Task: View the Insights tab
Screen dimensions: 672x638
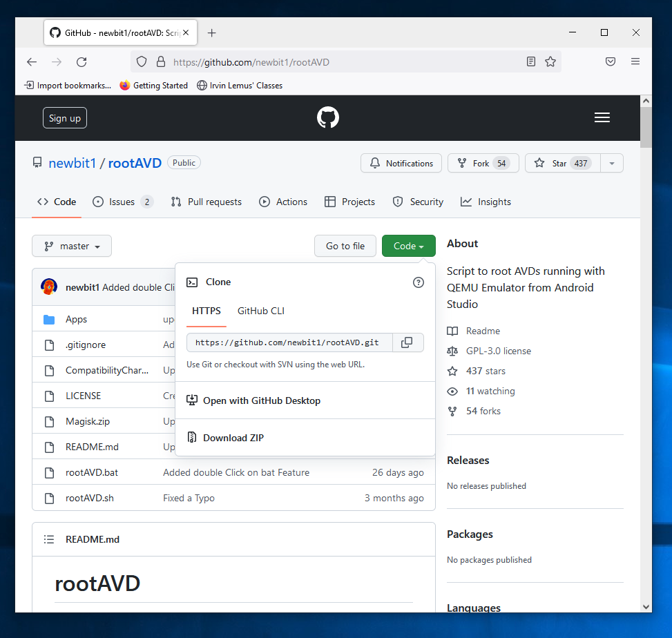Action: (x=486, y=202)
